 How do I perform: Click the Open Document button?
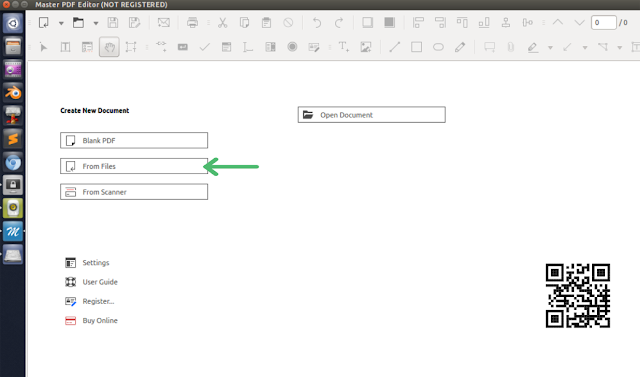coord(371,115)
